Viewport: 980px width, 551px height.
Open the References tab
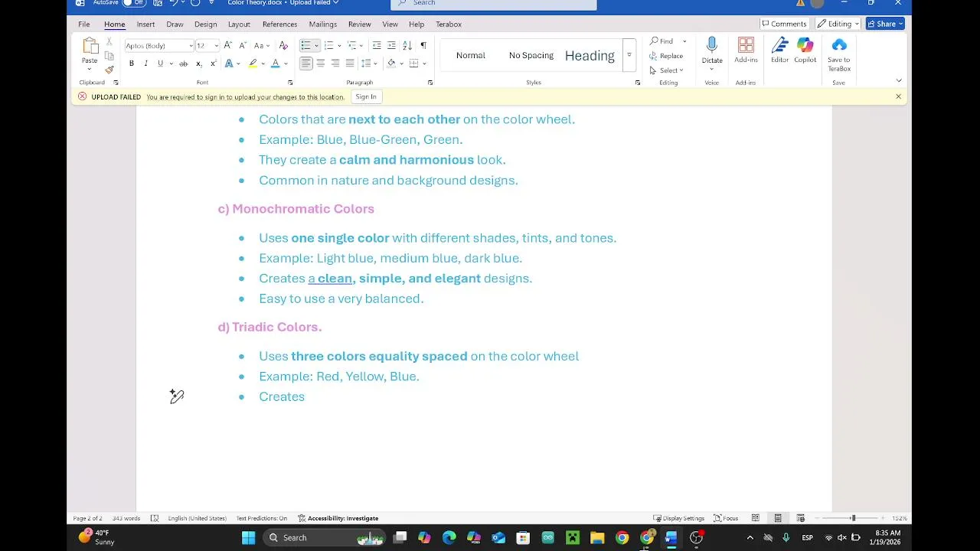tap(279, 24)
